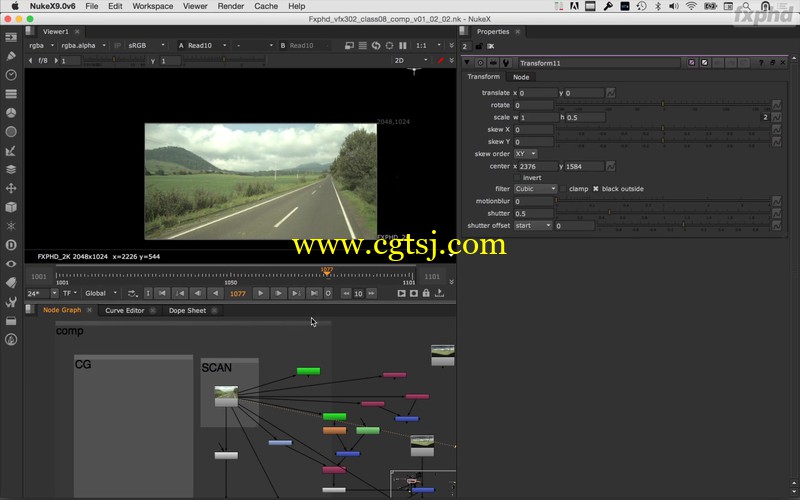This screenshot has width=800, height=500.
Task: Pause the viewer updating
Action: pos(403,45)
